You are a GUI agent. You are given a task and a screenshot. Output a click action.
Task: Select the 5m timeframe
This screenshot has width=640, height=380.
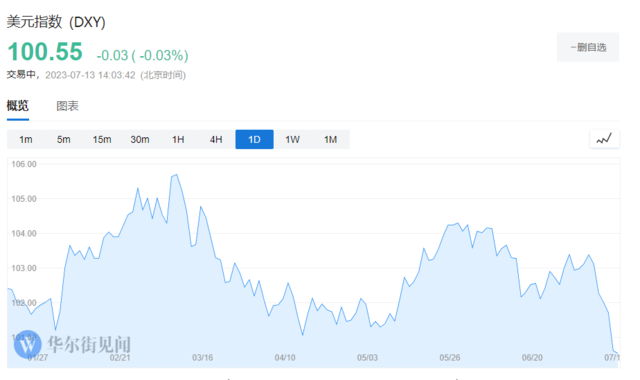click(x=64, y=140)
